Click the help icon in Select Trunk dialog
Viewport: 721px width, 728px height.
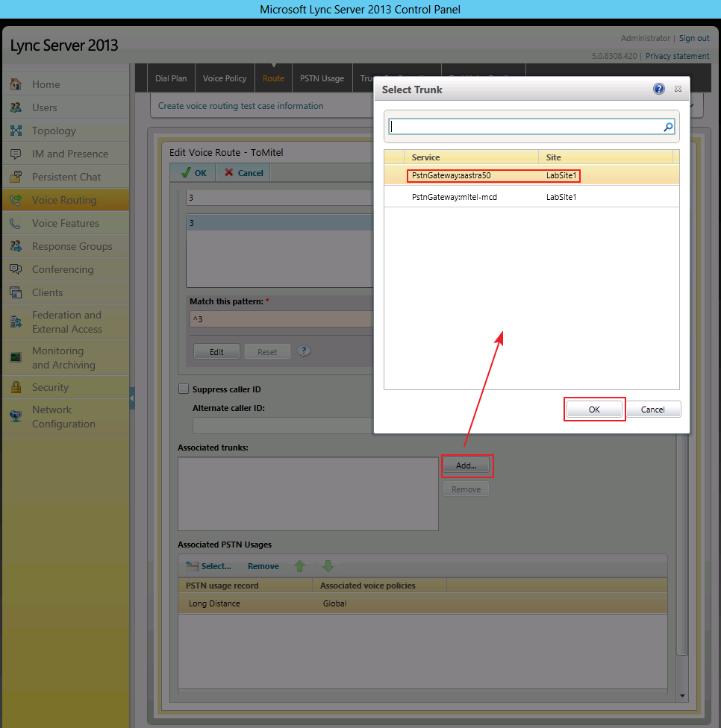tap(658, 89)
